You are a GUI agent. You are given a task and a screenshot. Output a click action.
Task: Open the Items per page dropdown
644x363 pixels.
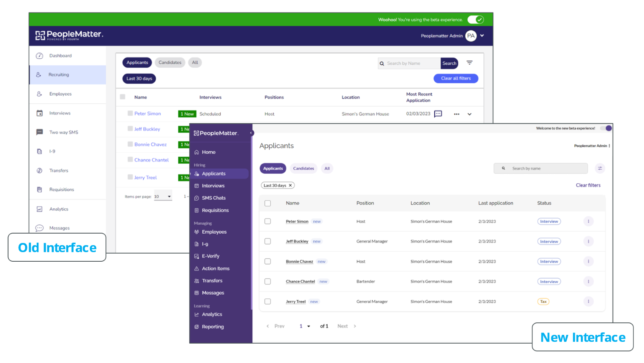click(x=163, y=197)
